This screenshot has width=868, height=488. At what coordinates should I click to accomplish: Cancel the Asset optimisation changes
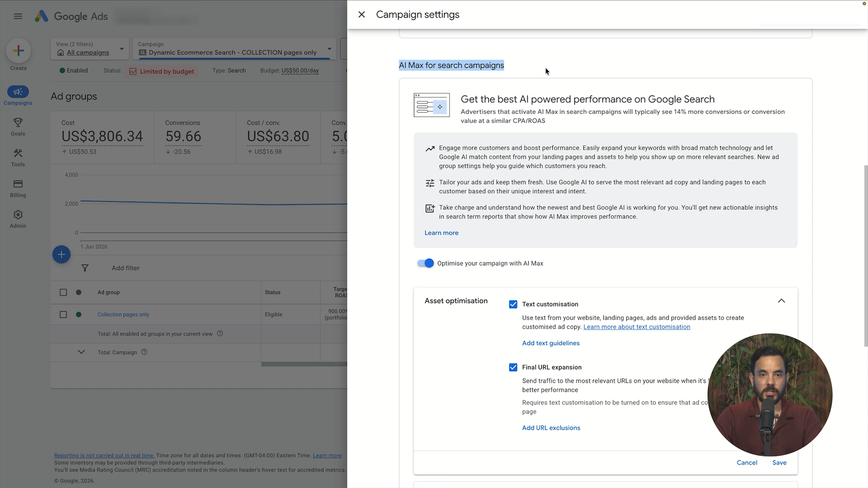coord(747,463)
